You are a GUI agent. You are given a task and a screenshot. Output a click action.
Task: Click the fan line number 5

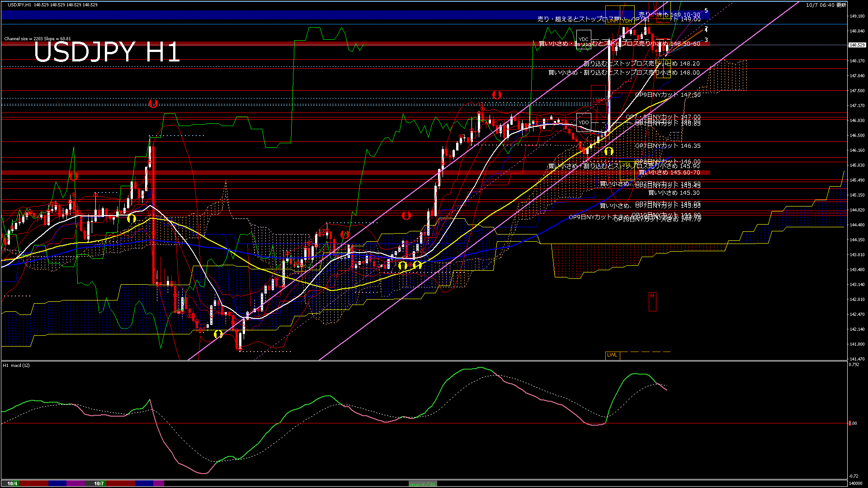tap(706, 11)
